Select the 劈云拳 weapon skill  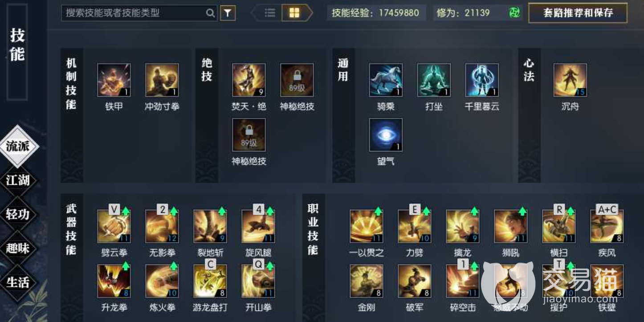pyautogui.click(x=114, y=226)
